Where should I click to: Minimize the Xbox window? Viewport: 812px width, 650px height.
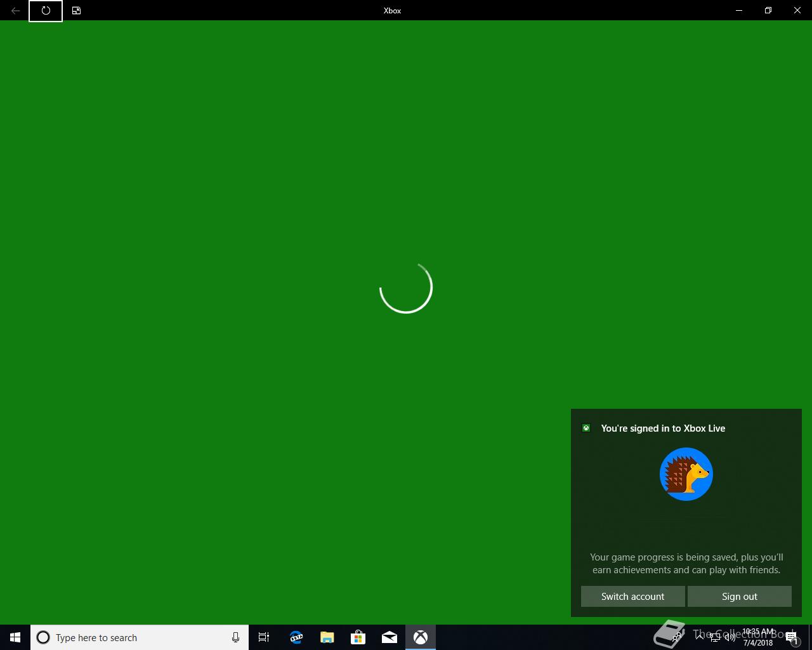pos(739,11)
